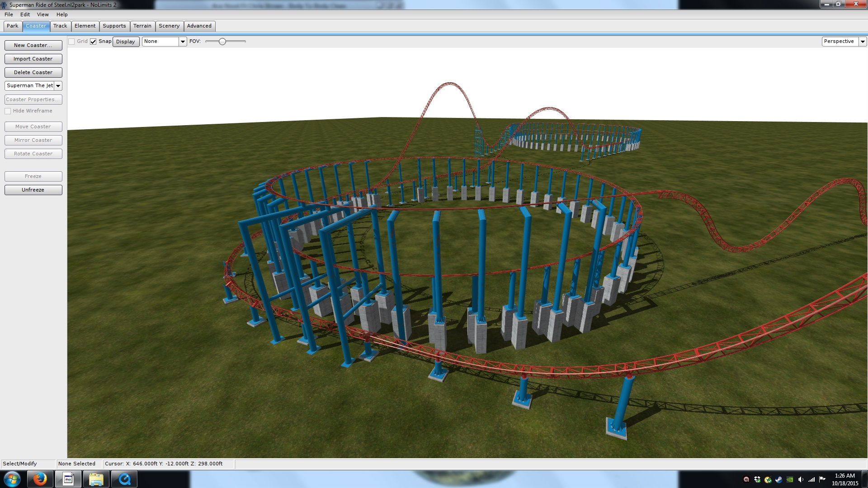Viewport: 868px width, 488px height.
Task: Expand the Superman The Jet coaster dropdown
Action: tap(58, 86)
